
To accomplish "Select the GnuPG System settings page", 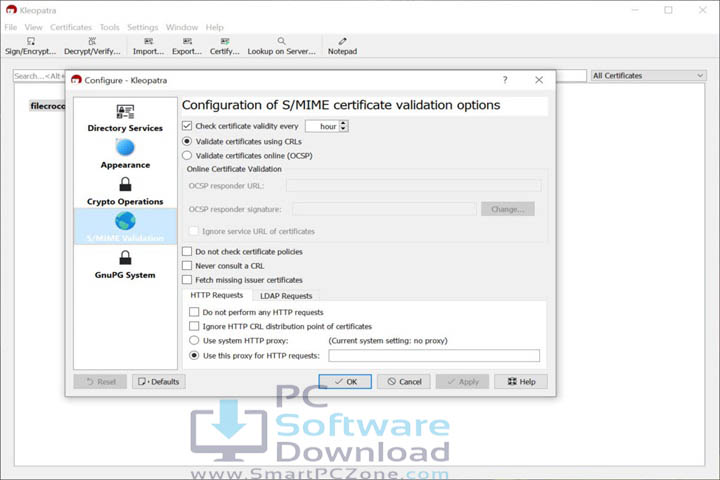I will 125,265.
